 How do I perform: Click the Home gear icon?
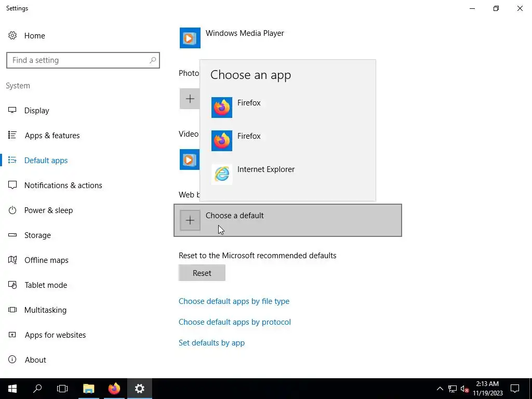(x=12, y=35)
